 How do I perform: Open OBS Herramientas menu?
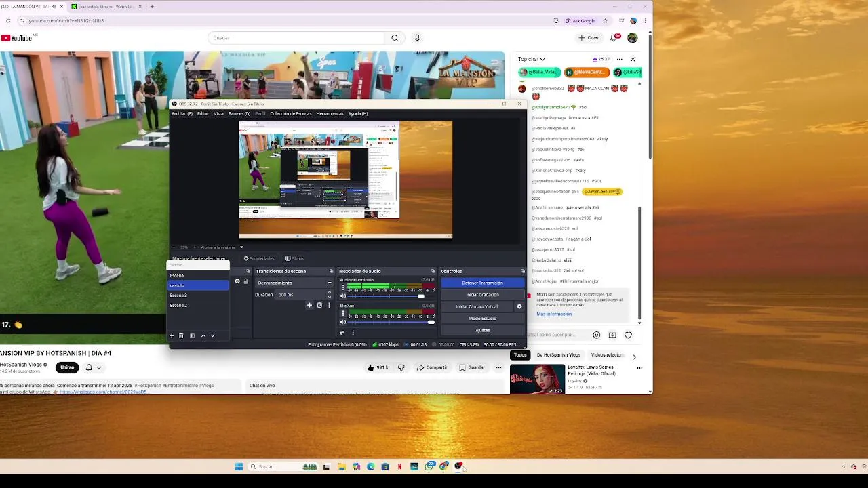330,113
